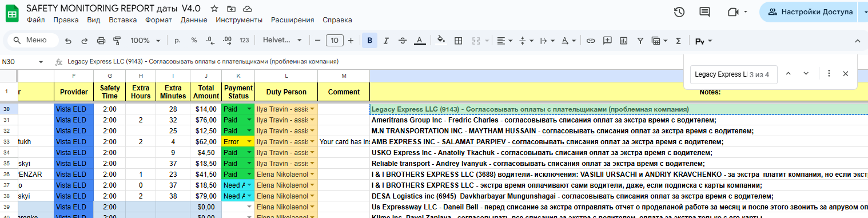Click the Настройки Доступа share button
868x218 pixels.
pyautogui.click(x=811, y=12)
